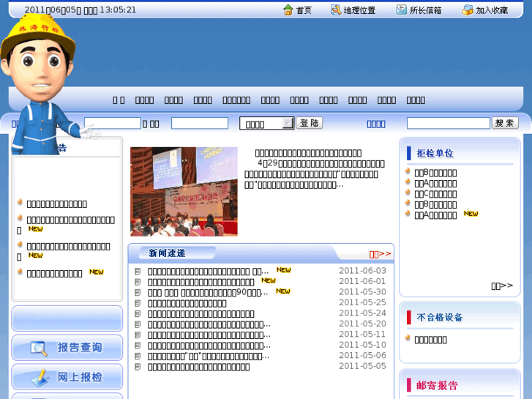This screenshot has width=532, height=399.
Task: Click the red more >> link in 新闻速递
Action: [380, 254]
